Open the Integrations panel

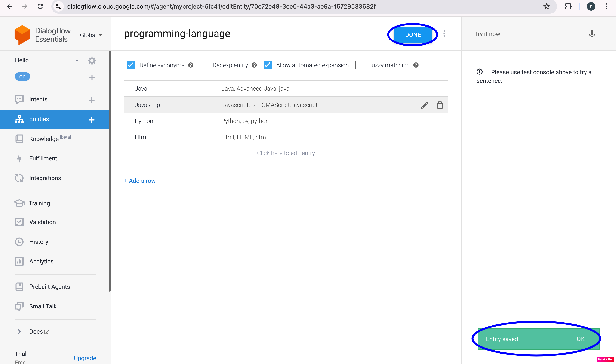click(x=45, y=178)
